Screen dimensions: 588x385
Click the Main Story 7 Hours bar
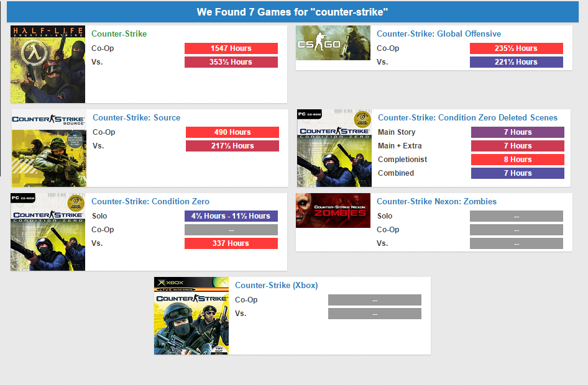518,132
